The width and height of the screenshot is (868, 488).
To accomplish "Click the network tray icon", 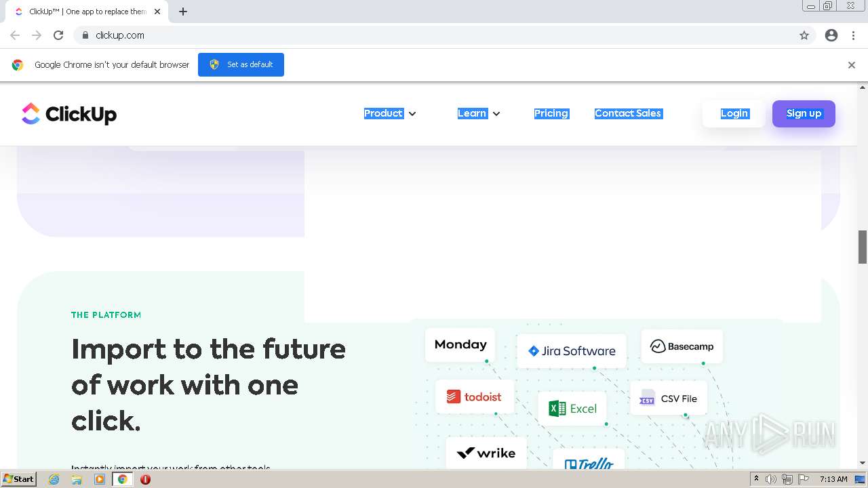I will click(787, 479).
